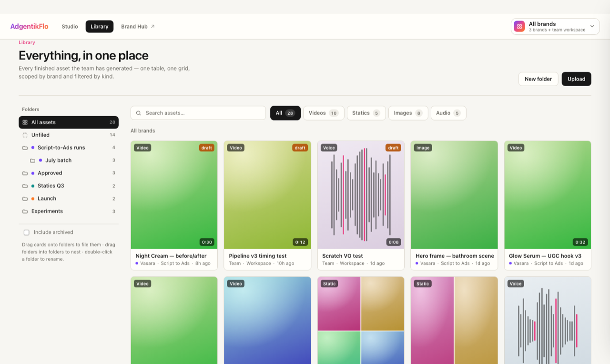Open Pipeline v3 timing test thumbnail
The height and width of the screenshot is (364, 610).
pos(267,195)
